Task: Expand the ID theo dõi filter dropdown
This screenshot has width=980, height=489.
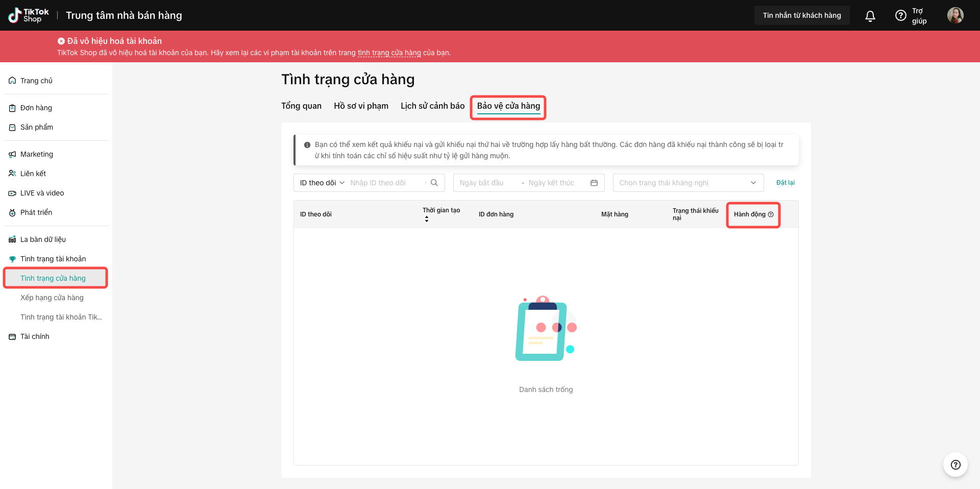Action: tap(322, 183)
